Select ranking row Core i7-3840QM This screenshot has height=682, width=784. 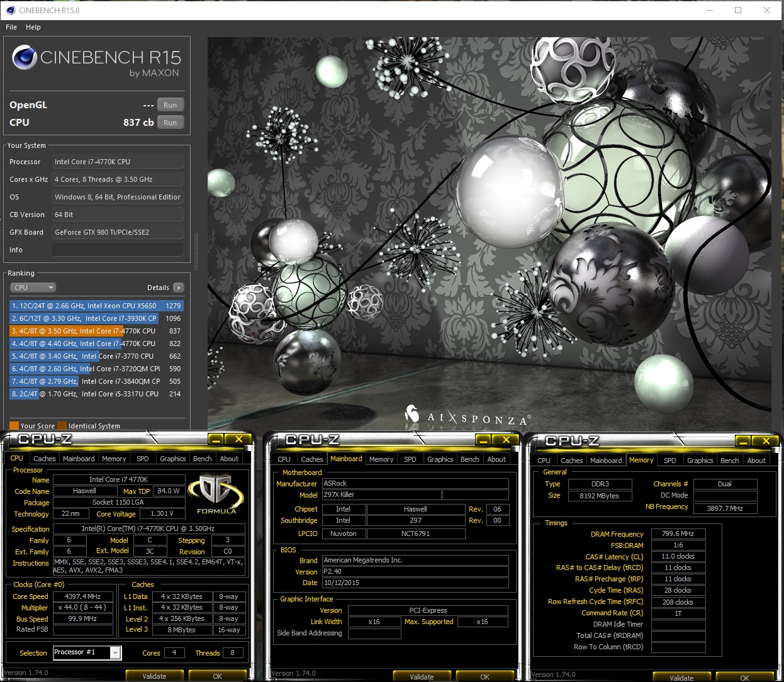pos(96,381)
